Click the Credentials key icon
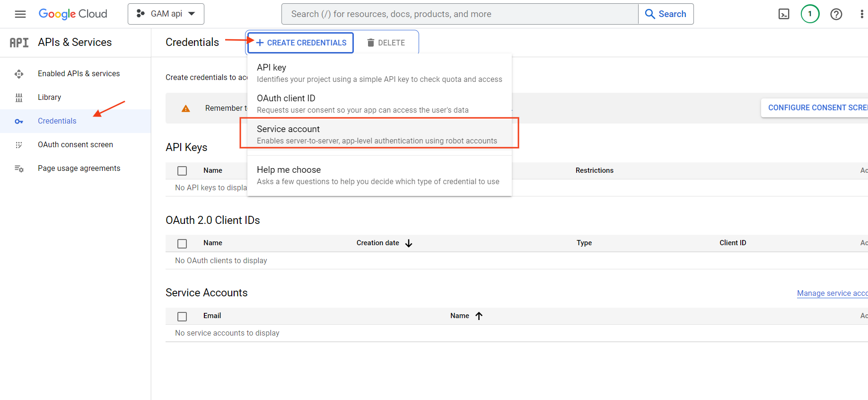The height and width of the screenshot is (400, 868). pyautogui.click(x=19, y=122)
